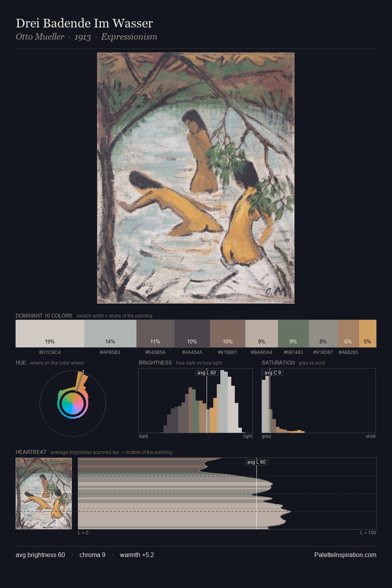Viewport: 392px width, 588px height.
Task: Click the hex code #918D87
Action: point(323,352)
